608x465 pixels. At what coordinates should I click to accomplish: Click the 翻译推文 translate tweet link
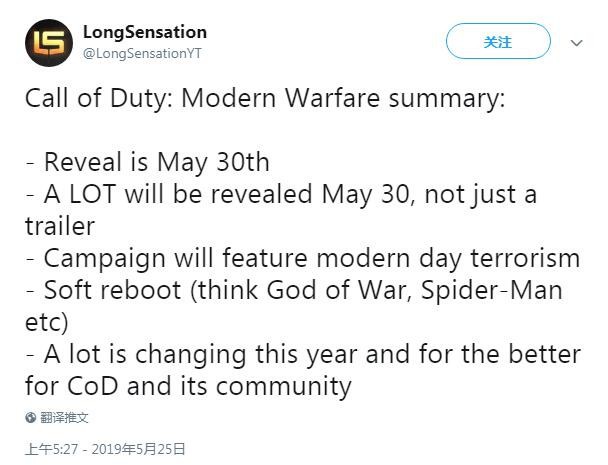coord(65,417)
